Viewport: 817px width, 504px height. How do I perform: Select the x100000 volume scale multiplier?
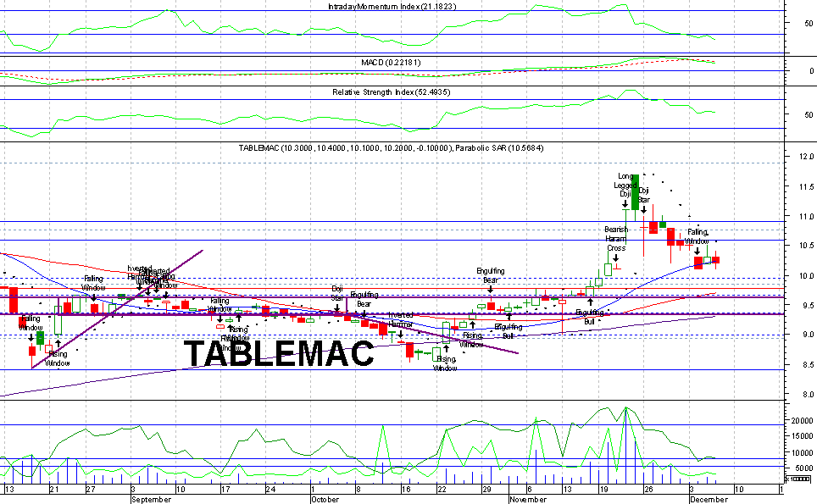tap(798, 479)
